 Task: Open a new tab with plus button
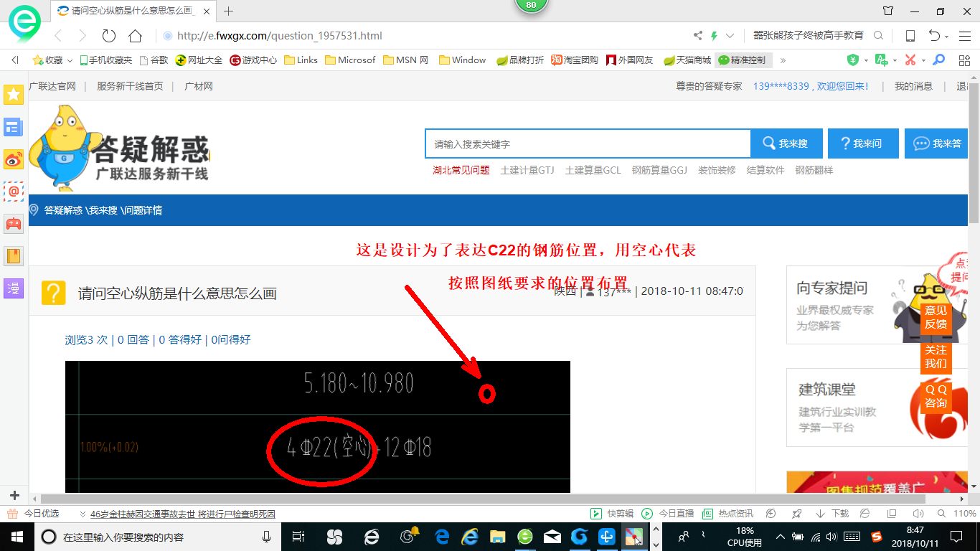(x=229, y=11)
